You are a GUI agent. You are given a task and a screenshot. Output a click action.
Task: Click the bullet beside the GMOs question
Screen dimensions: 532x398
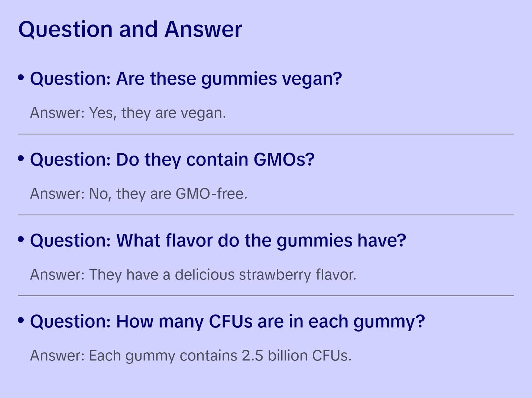pos(21,158)
